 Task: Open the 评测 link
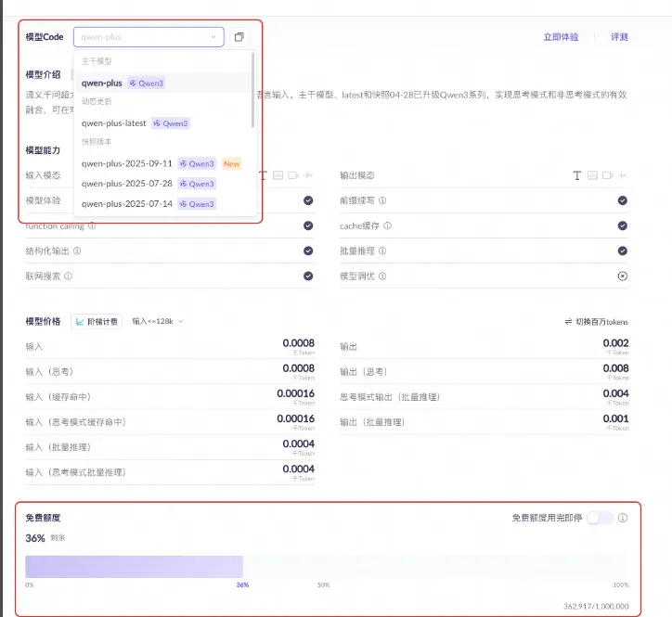tap(619, 37)
